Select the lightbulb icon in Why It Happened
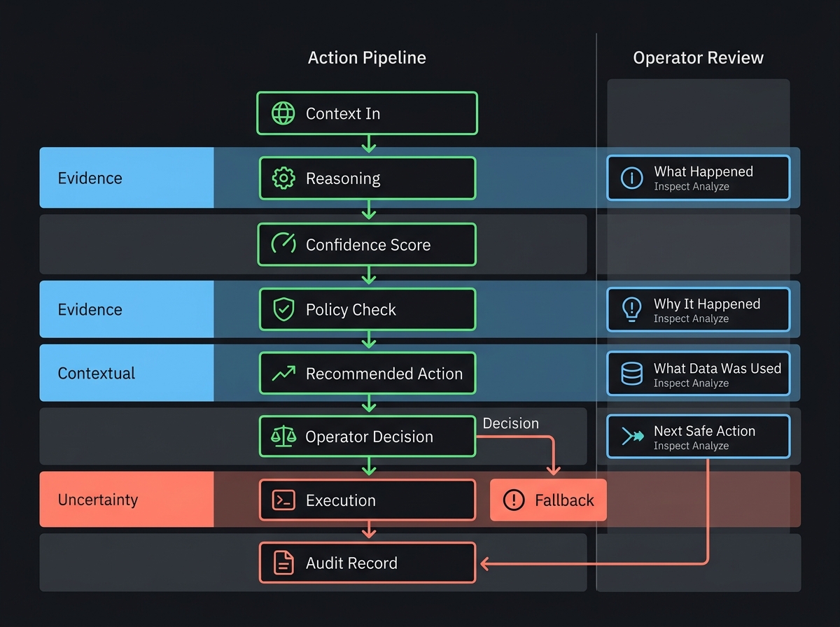The width and height of the screenshot is (840, 627). point(631,309)
